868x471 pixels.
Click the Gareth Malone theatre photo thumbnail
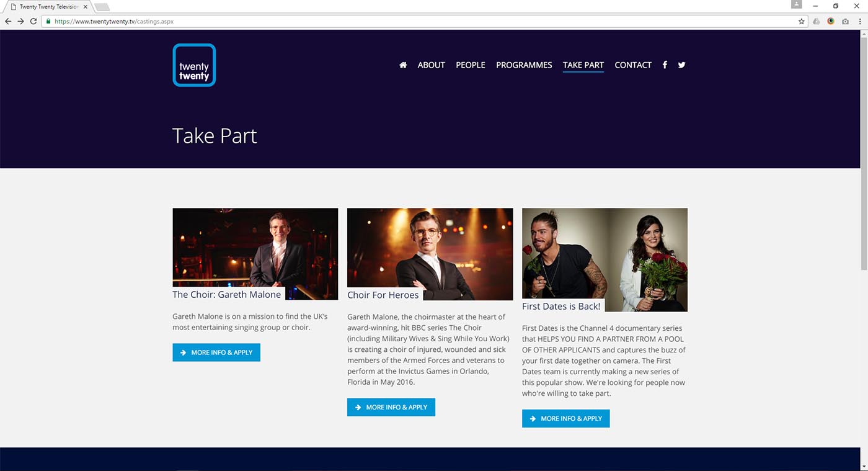click(255, 254)
